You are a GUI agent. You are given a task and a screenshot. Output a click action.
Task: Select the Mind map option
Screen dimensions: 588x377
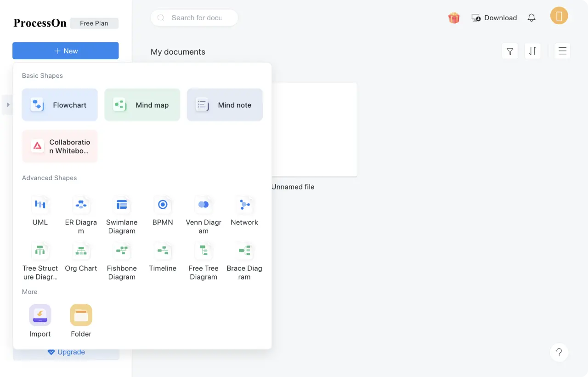pos(142,105)
